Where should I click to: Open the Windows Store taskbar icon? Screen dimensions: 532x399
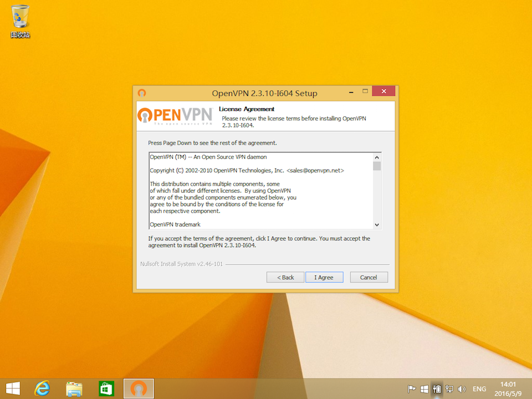106,388
